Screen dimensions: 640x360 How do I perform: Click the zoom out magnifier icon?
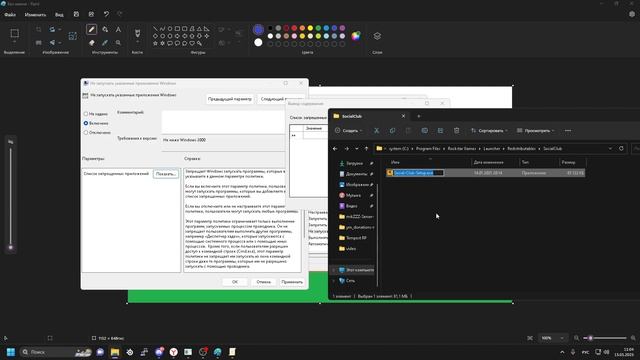click(576, 338)
